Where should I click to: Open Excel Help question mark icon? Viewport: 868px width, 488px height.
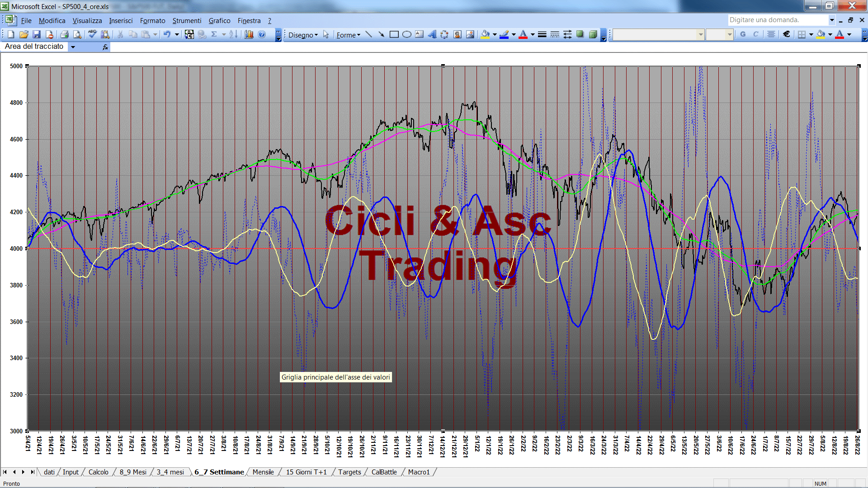(x=262, y=34)
